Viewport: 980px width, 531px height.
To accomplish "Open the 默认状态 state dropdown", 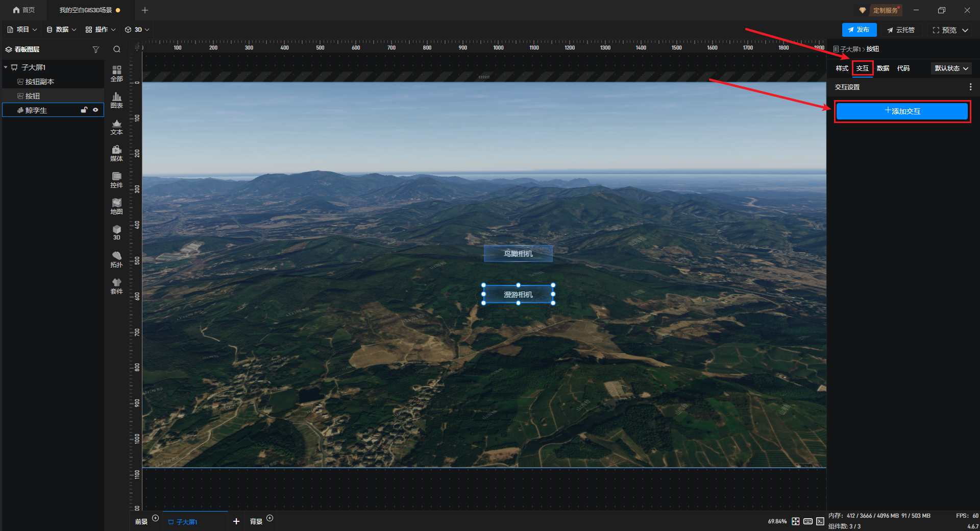I will 951,68.
